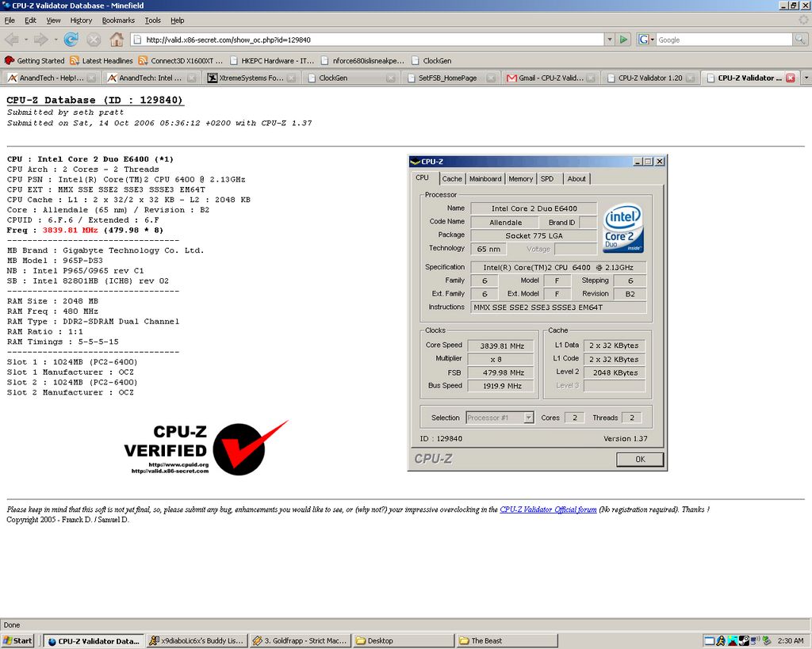Close the Gmail tab

591,78
